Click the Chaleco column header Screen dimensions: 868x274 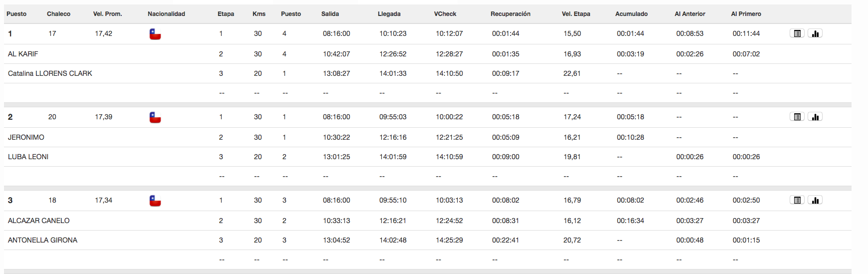[58, 14]
